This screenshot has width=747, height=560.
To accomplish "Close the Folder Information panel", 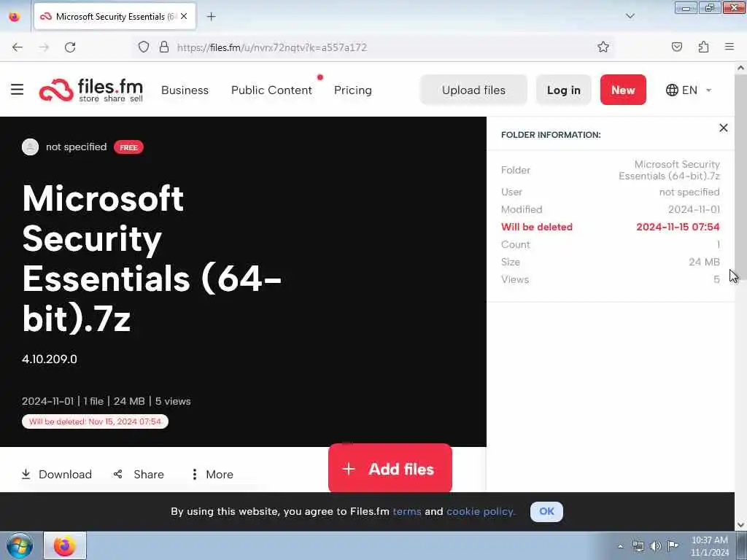I will tap(723, 128).
